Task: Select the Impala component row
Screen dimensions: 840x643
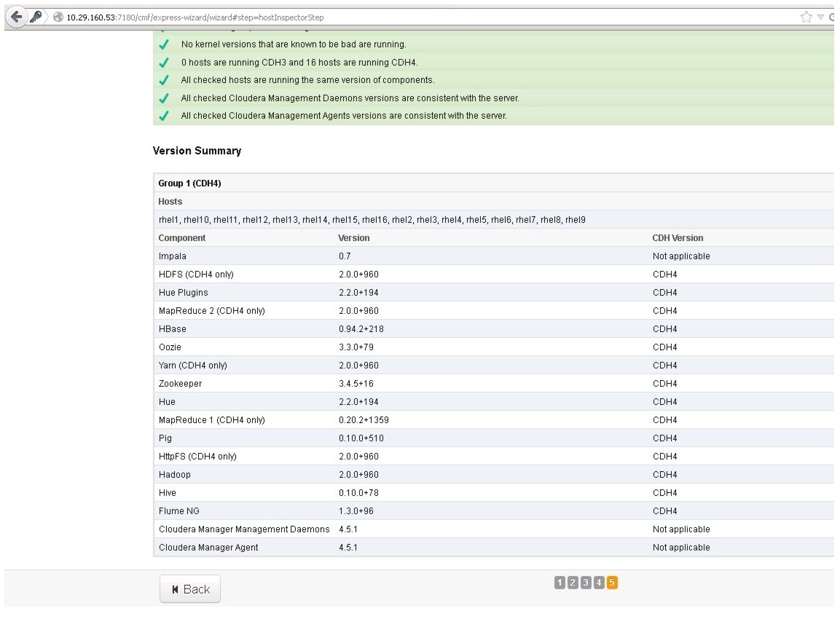Action: coord(173,256)
